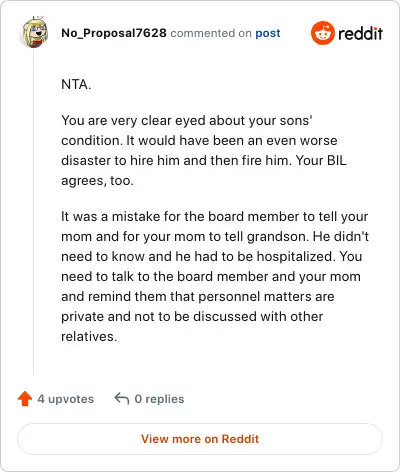Click the "0 replies" count
Viewport: 400px width, 472px height.
pos(159,399)
